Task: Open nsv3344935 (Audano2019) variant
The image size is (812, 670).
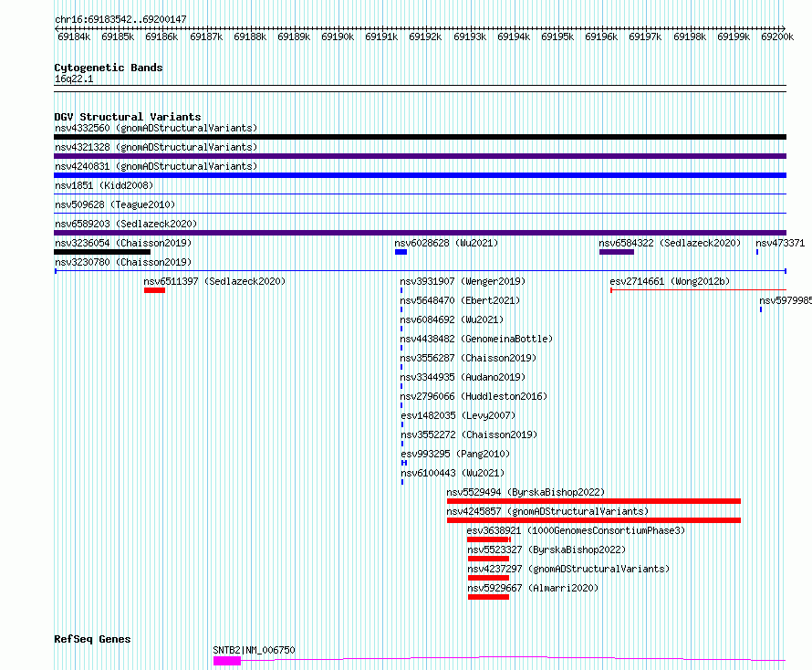Action: tap(463, 377)
